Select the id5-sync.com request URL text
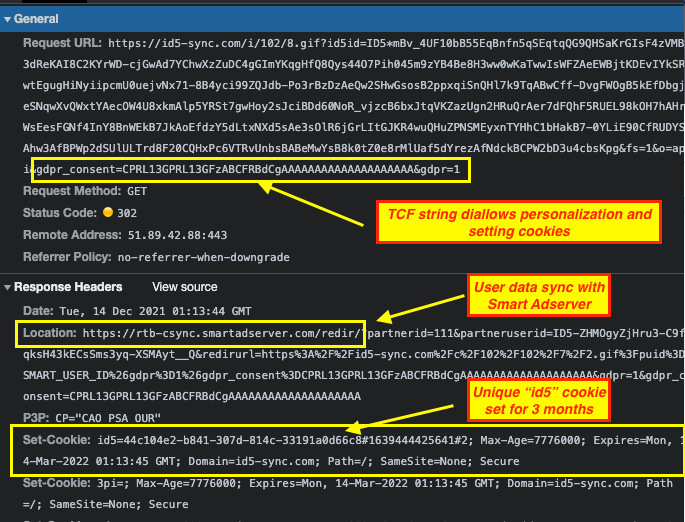This screenshot has width=685, height=522. tap(396, 43)
